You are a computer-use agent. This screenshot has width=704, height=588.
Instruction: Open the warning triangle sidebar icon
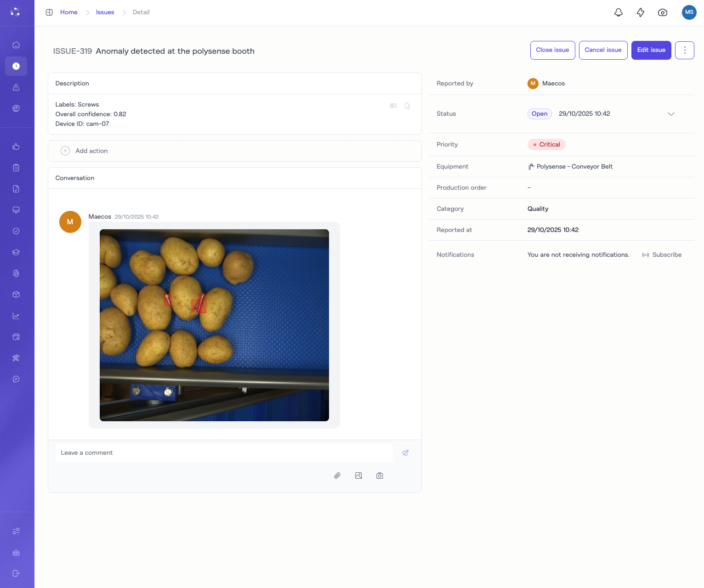(16, 87)
